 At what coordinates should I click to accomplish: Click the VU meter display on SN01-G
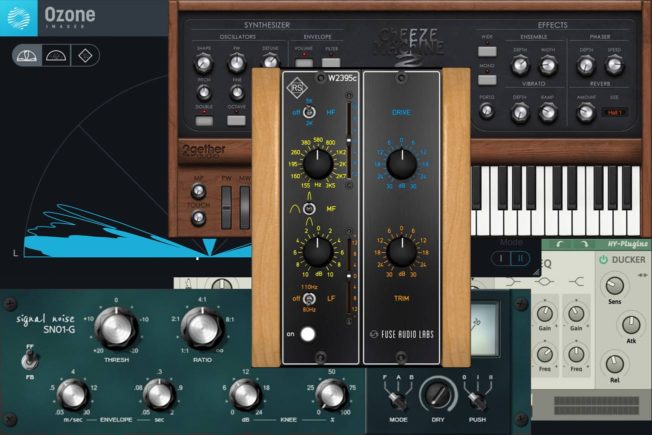coord(484,329)
